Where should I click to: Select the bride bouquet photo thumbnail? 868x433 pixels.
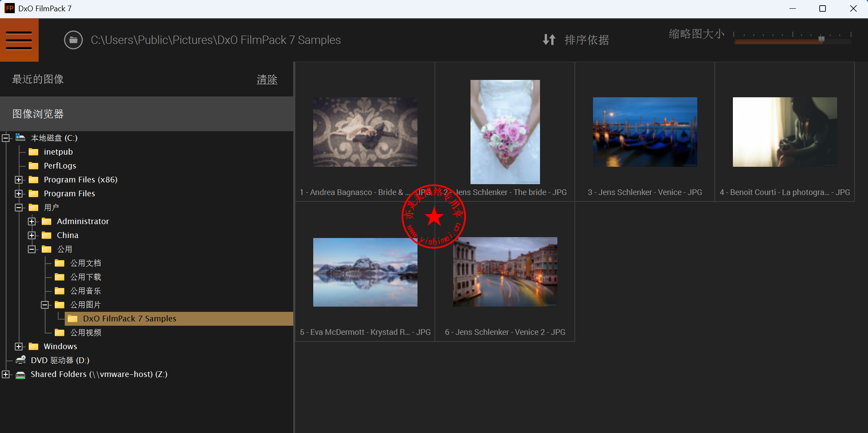tap(505, 132)
